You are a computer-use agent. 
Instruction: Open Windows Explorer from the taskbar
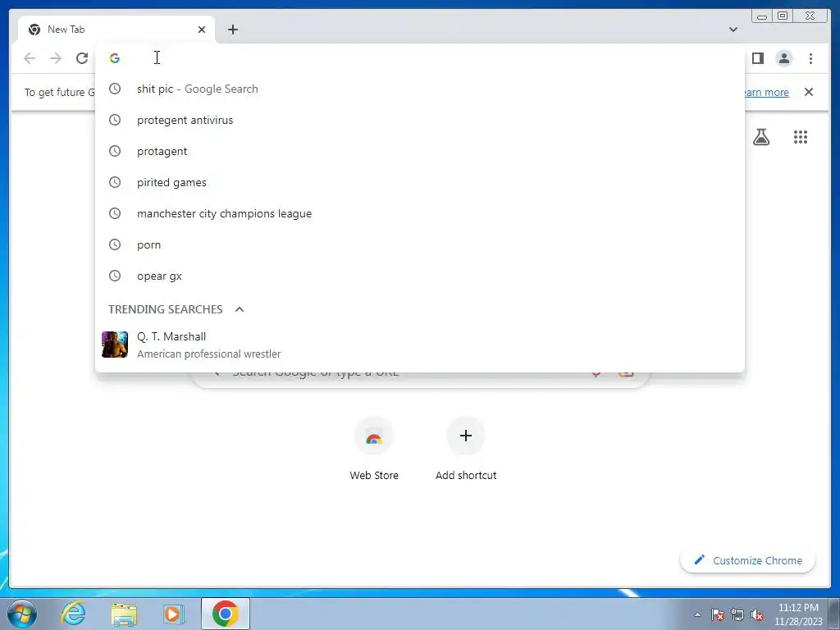[124, 614]
